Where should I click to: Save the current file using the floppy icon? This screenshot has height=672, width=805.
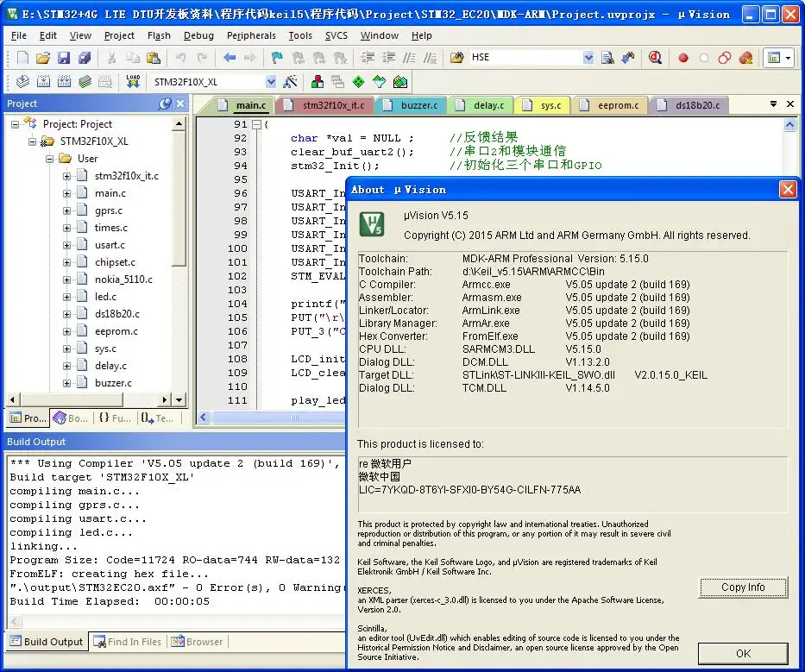tap(64, 58)
